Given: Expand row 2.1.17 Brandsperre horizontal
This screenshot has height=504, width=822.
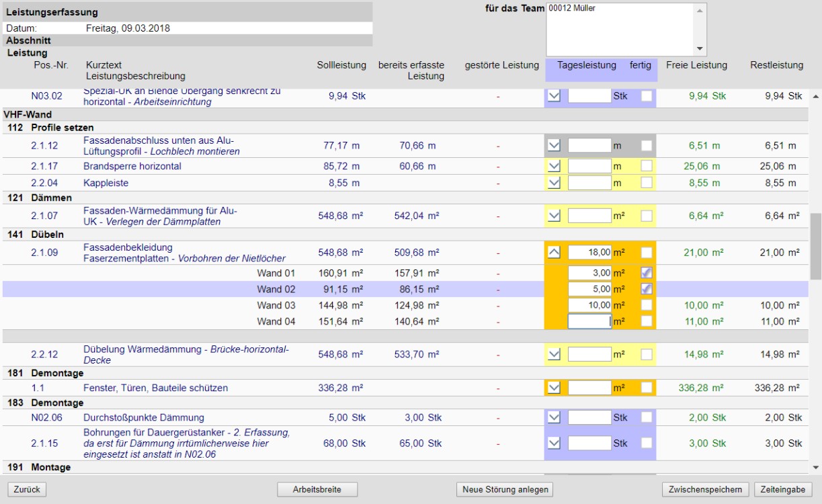Looking at the screenshot, I should [x=554, y=166].
